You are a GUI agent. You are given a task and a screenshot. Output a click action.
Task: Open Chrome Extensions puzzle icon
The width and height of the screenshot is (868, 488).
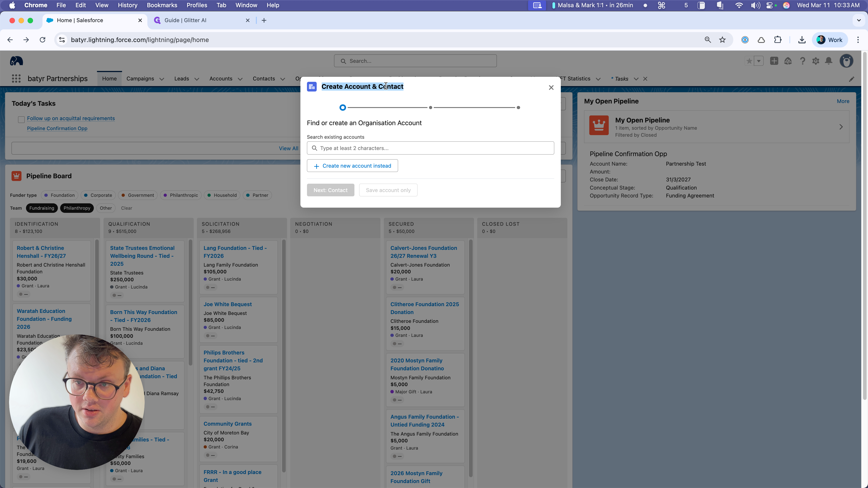[778, 40]
